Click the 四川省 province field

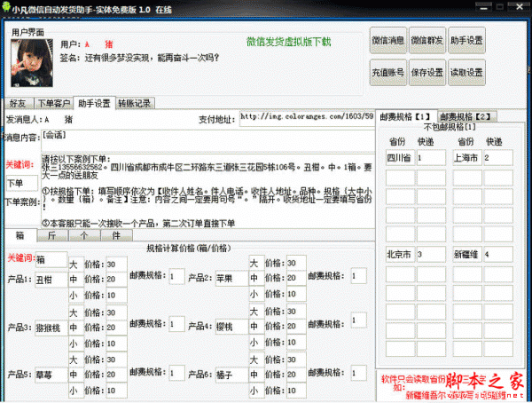(400, 158)
